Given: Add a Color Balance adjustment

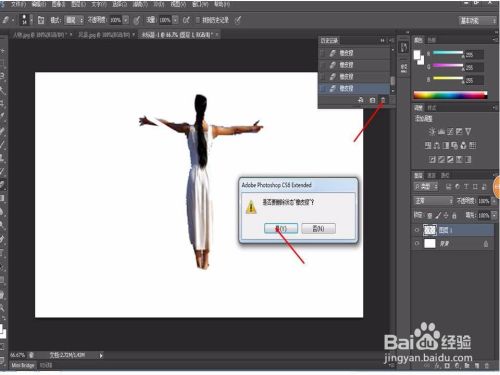Looking at the screenshot, I should click(x=437, y=145).
